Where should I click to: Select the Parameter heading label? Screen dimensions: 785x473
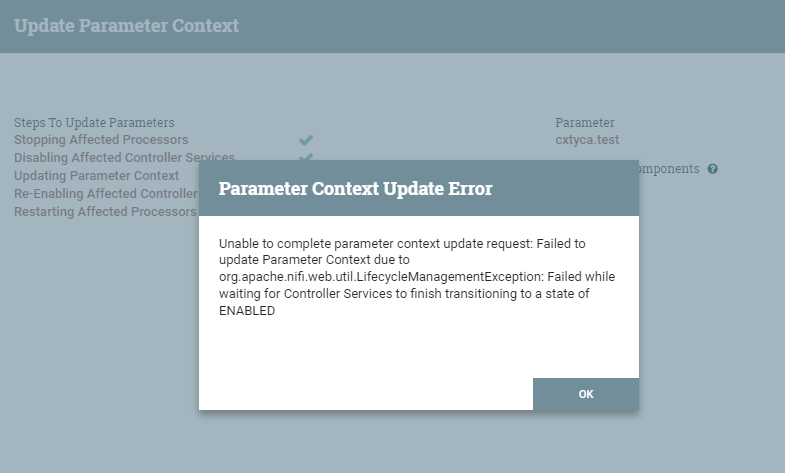tap(585, 123)
